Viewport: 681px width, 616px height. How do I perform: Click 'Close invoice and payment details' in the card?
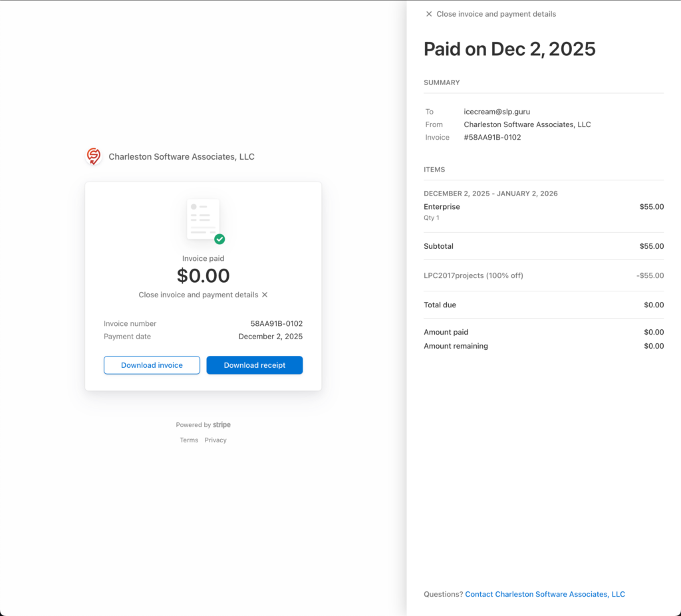[198, 295]
